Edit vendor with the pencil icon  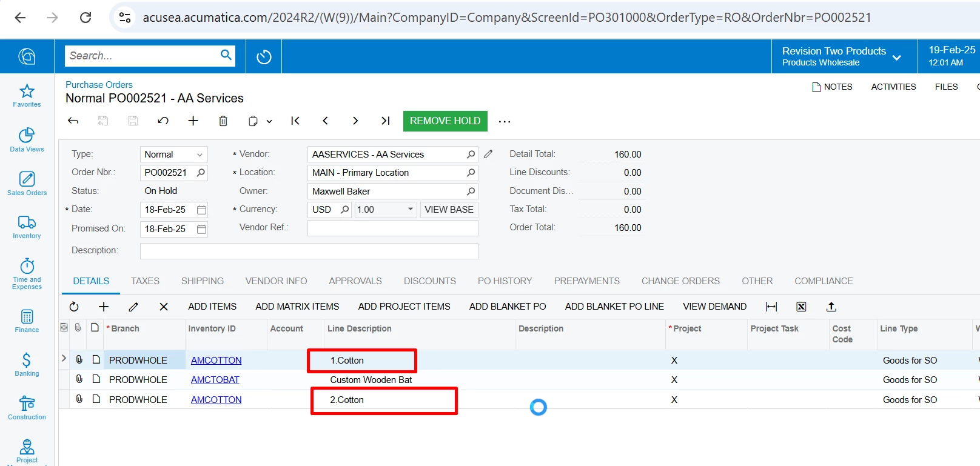488,154
